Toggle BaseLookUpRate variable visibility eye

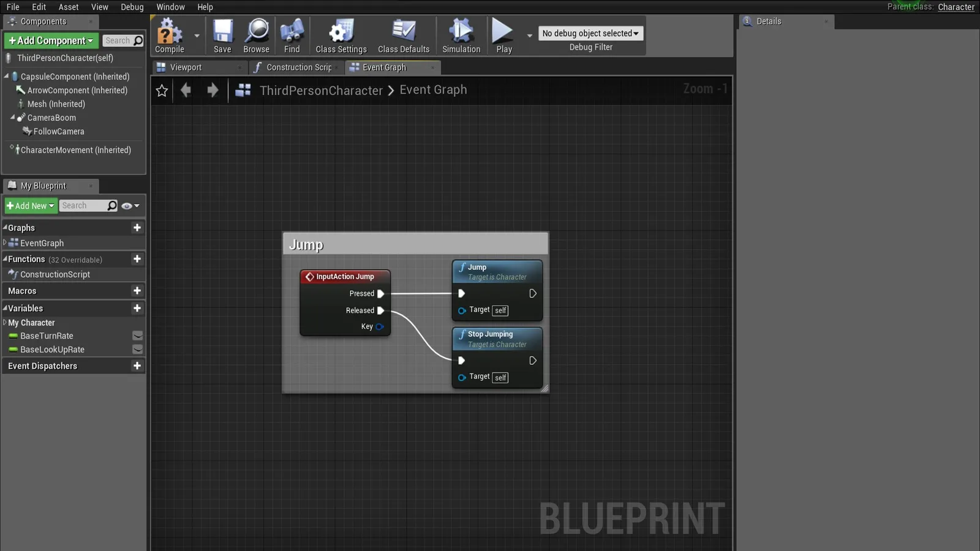point(138,349)
